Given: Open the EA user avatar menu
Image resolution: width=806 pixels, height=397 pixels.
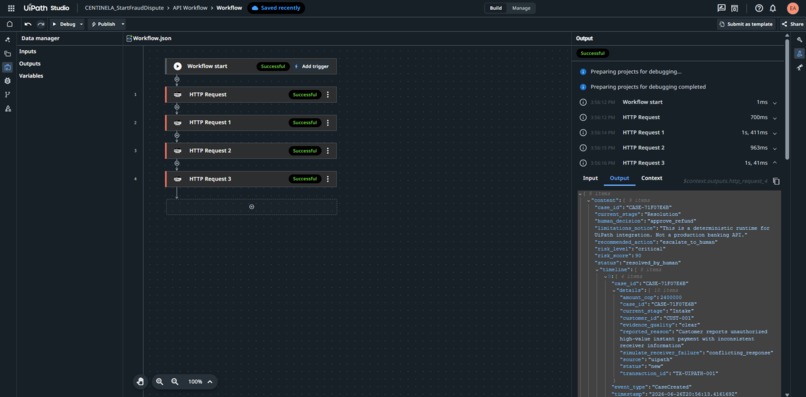Looking at the screenshot, I should [792, 8].
